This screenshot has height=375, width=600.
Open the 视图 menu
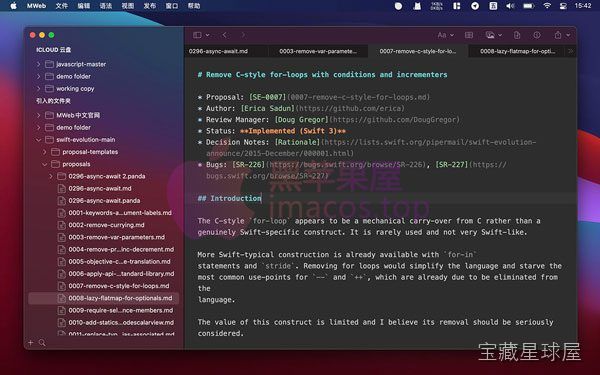click(128, 6)
